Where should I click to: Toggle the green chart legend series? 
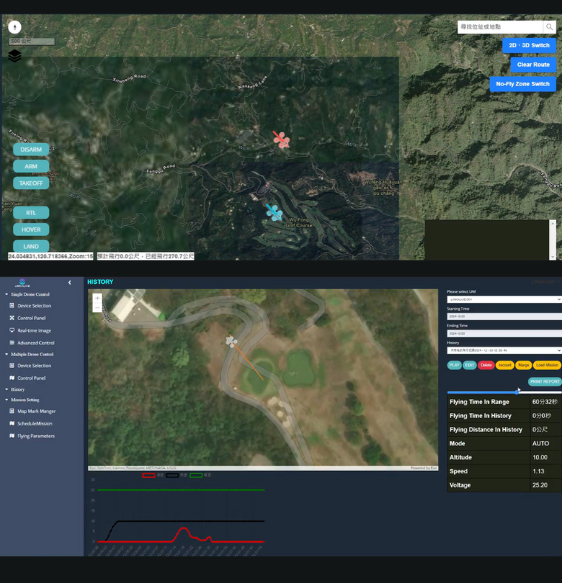[196, 475]
